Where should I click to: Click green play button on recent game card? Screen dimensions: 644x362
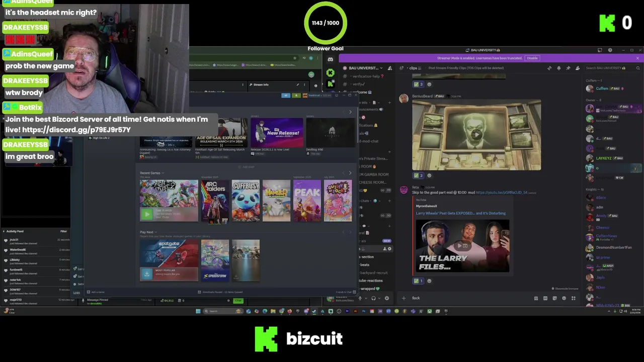tap(146, 215)
